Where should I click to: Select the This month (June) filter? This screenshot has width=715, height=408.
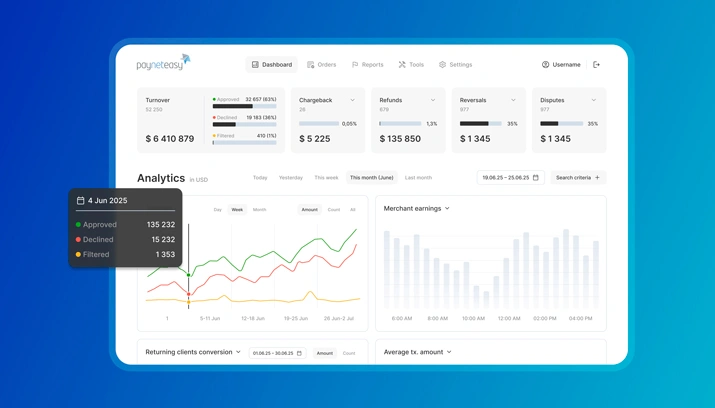(x=372, y=178)
